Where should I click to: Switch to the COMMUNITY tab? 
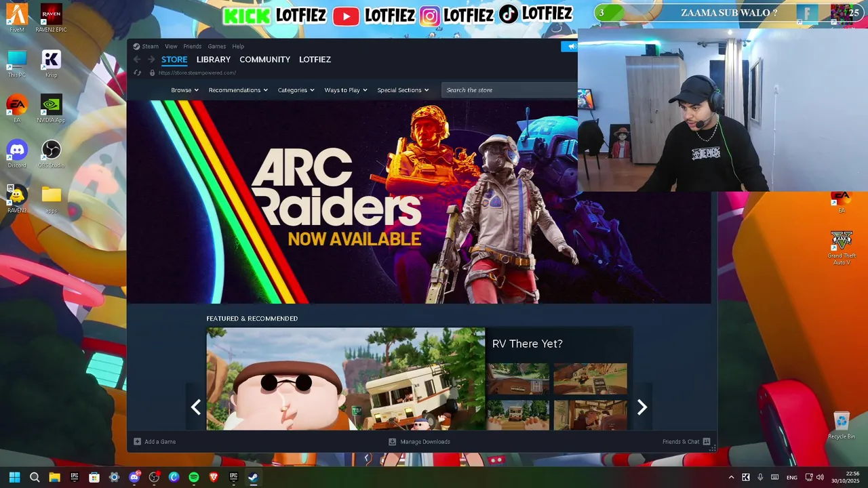tap(264, 60)
